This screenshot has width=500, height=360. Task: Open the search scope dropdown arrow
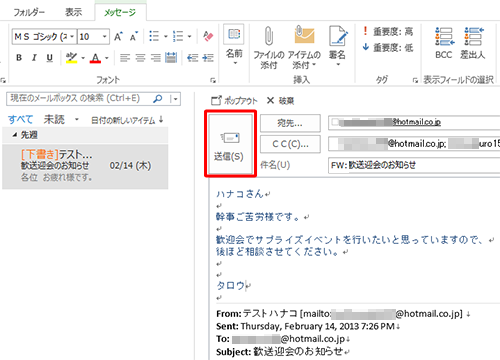[175, 99]
